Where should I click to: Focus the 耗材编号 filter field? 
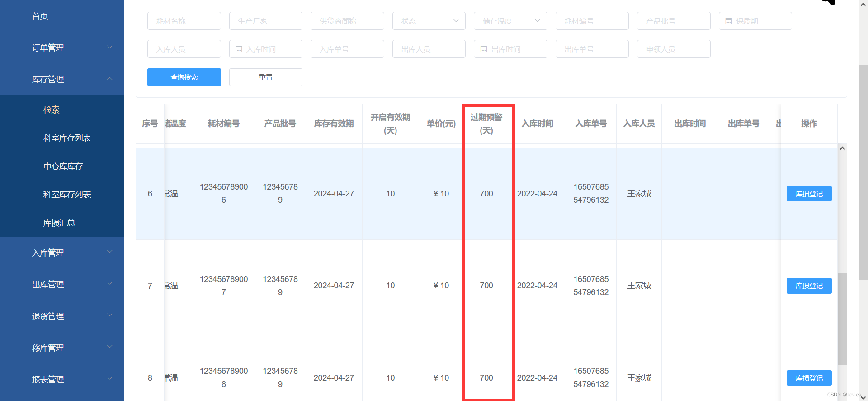(592, 21)
